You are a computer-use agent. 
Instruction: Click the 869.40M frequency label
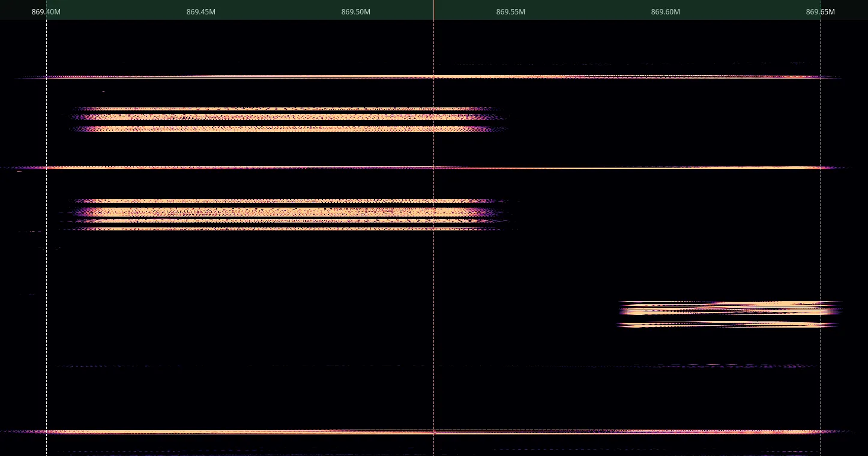[46, 12]
